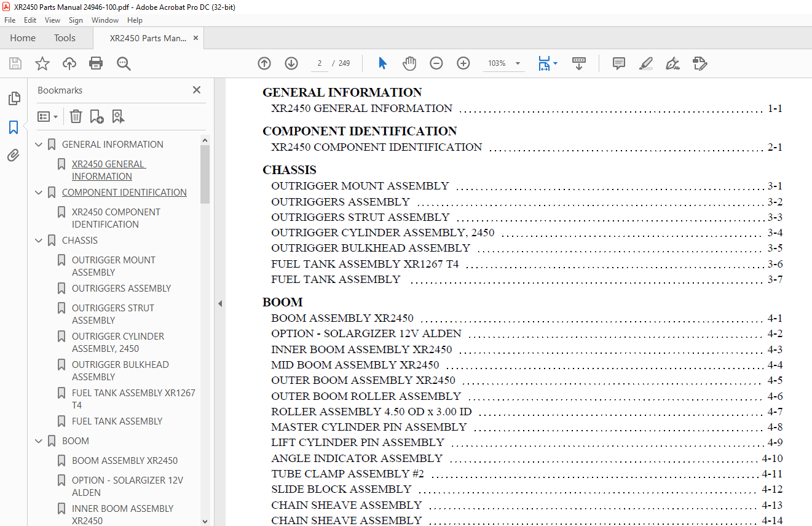Click the Save file icon
812x526 pixels.
[15, 63]
